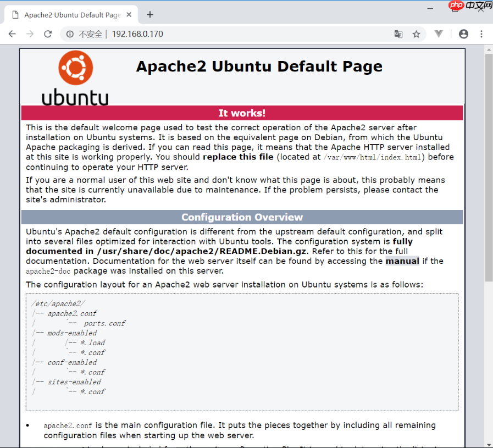The image size is (493, 448).
Task: Follow the "manual" documentation link
Action: pyautogui.click(x=402, y=261)
